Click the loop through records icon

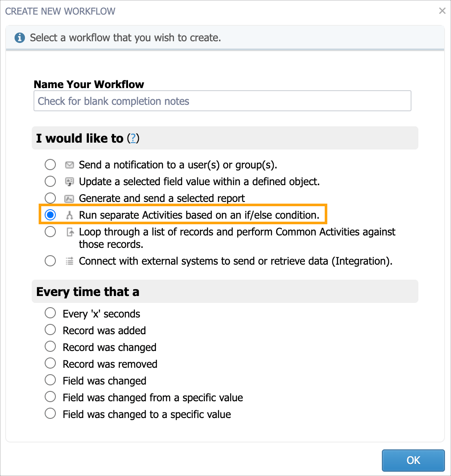pyautogui.click(x=69, y=232)
